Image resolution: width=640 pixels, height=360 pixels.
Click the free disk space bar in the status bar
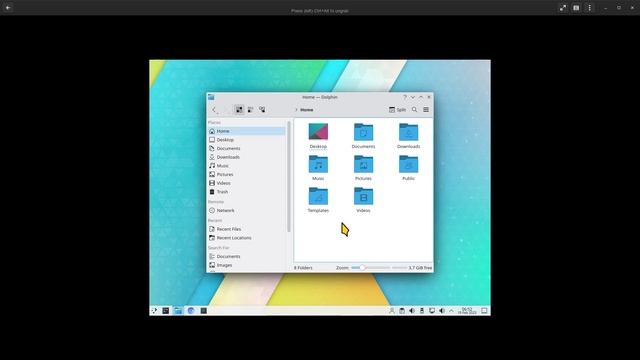[399, 268]
